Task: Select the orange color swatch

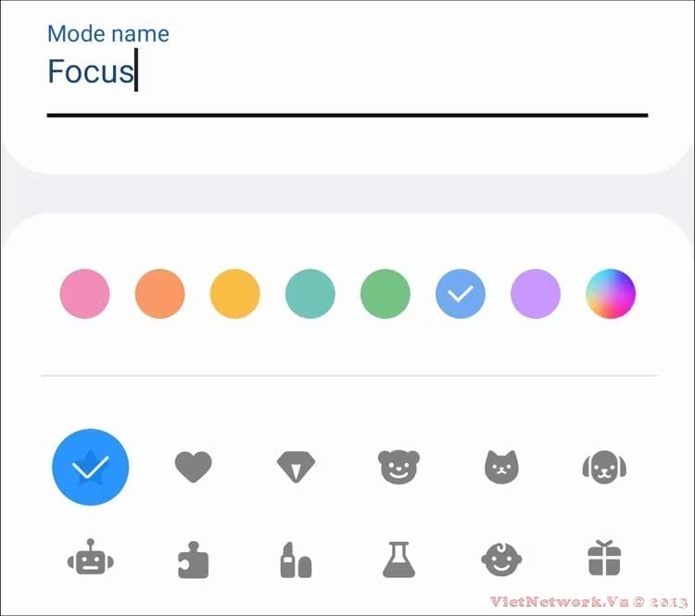Action: (160, 294)
